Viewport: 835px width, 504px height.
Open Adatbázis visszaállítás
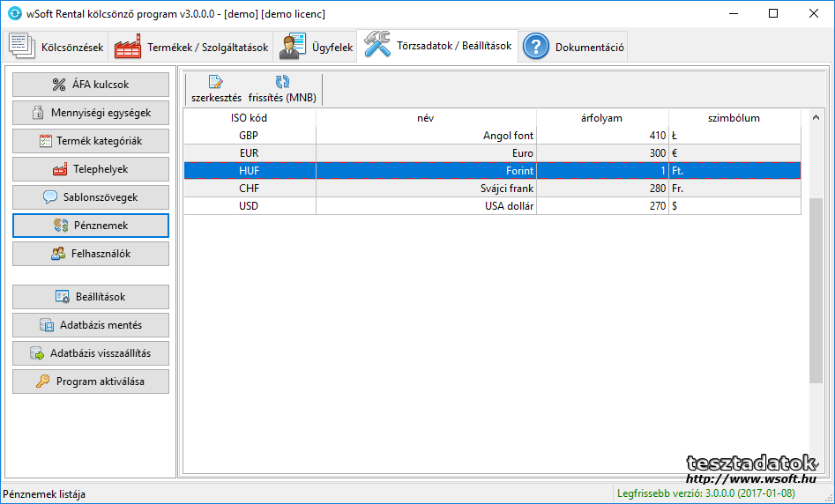[x=91, y=353]
